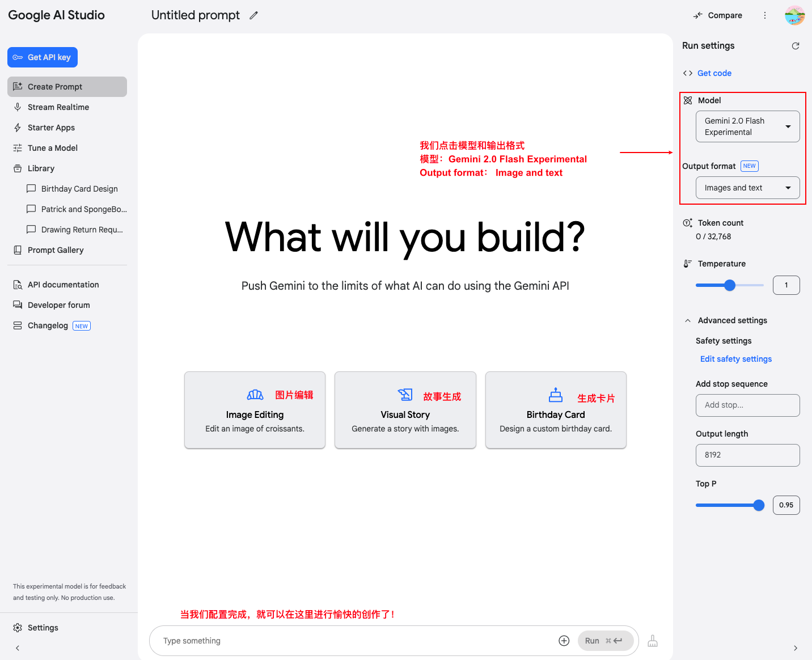The image size is (812, 660).
Task: Open the three-dot more options menu
Action: coord(765,15)
